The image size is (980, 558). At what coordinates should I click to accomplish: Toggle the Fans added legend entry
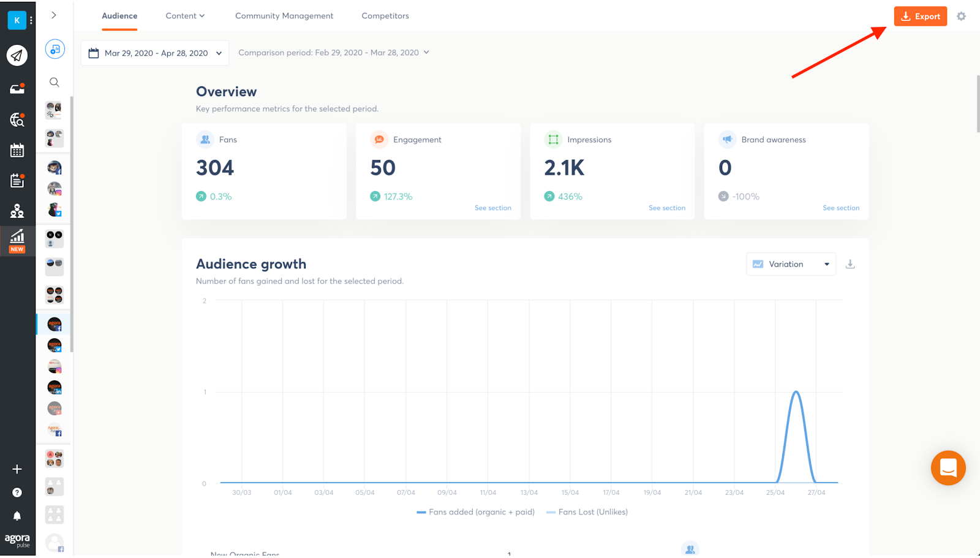coord(475,511)
